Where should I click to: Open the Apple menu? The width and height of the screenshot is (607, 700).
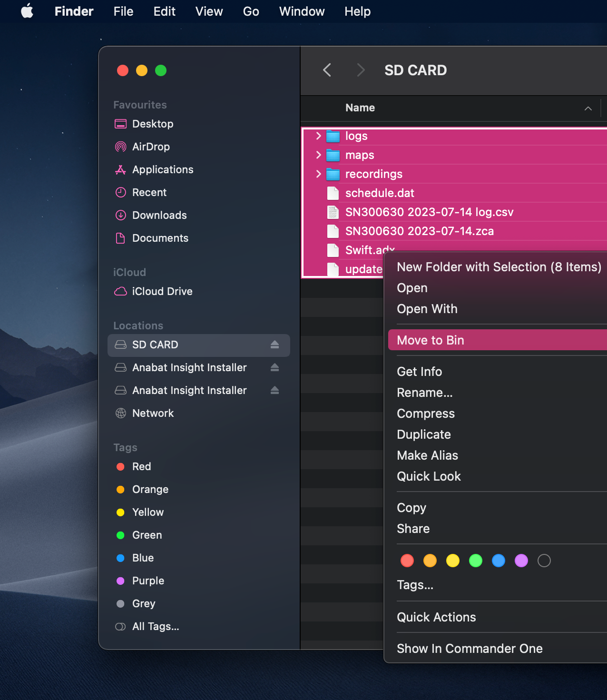click(x=27, y=11)
